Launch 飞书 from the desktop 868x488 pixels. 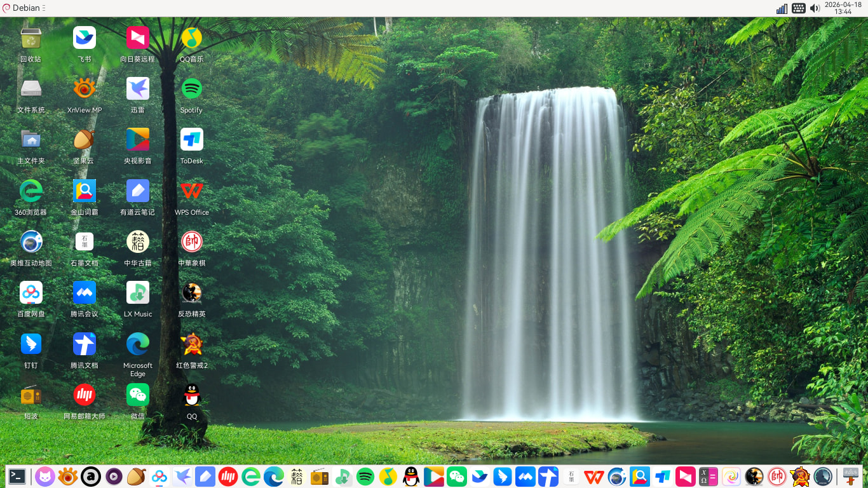[x=84, y=39]
